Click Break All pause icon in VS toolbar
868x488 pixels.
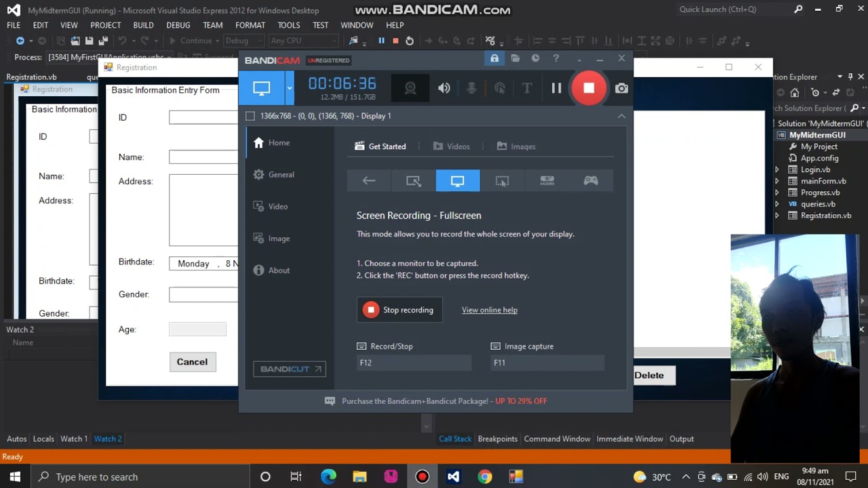point(381,41)
